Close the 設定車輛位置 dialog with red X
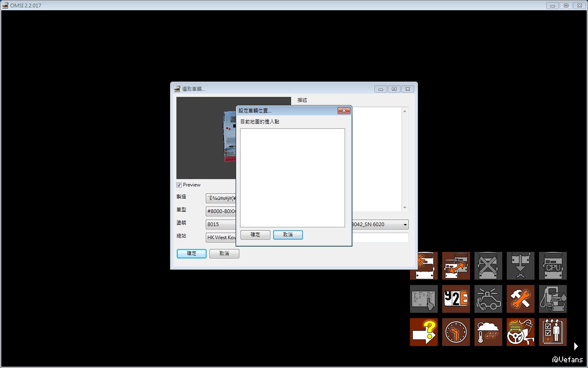 344,111
